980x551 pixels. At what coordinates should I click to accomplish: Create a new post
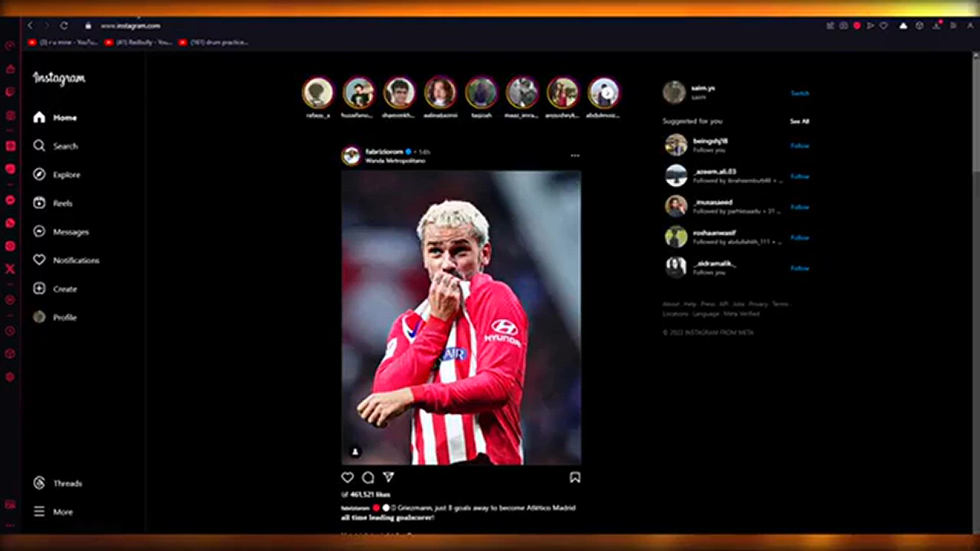click(x=55, y=289)
